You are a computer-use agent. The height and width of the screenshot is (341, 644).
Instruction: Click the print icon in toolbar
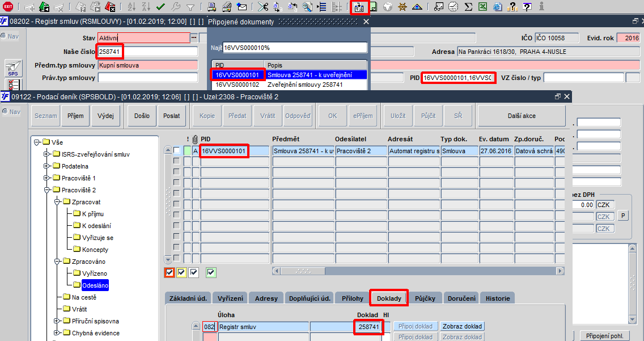[x=211, y=7]
